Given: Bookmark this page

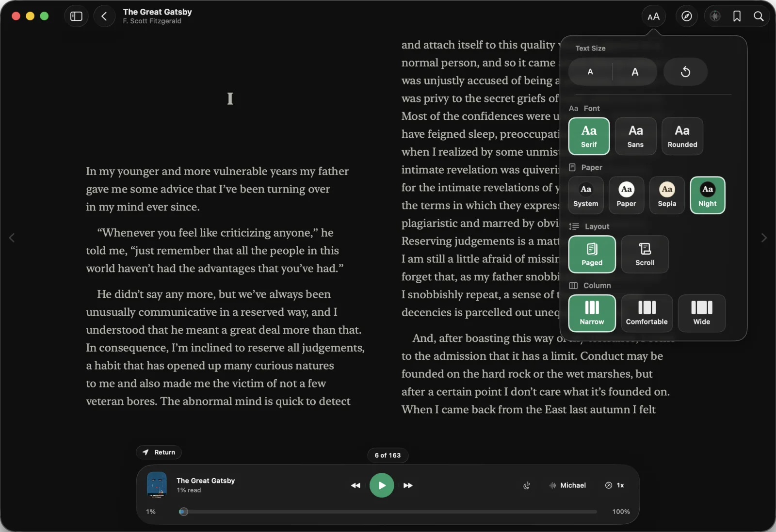Looking at the screenshot, I should [x=737, y=16].
